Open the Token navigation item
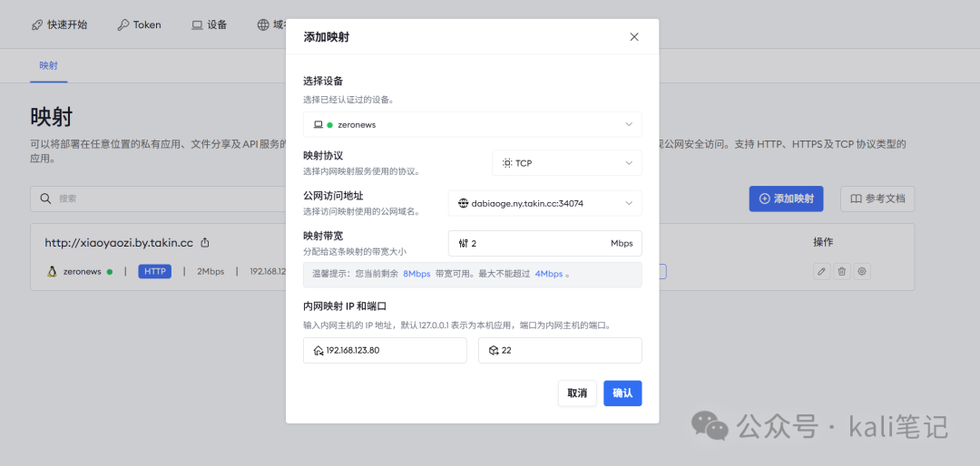Image resolution: width=980 pixels, height=466 pixels. pos(139,24)
